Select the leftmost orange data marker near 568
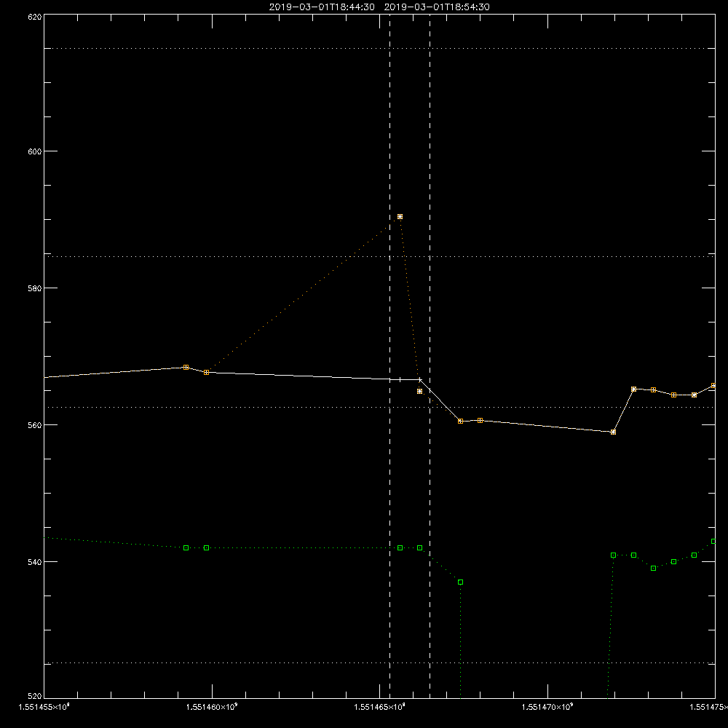The image size is (728, 728). (x=186, y=367)
